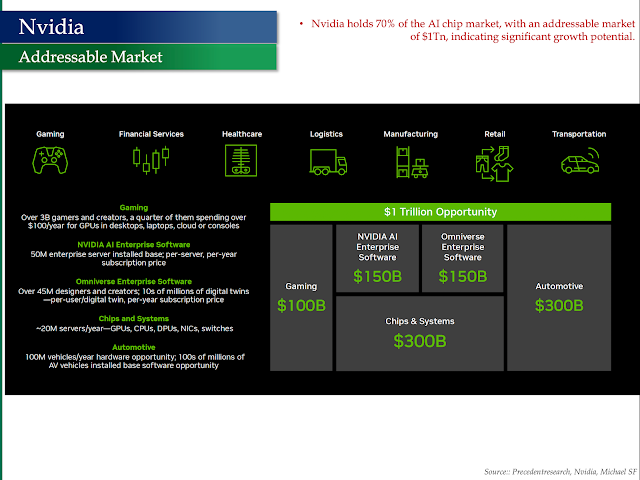Click the Healthcare x-ray icon
Screen dimensions: 640x480
pos(241,161)
